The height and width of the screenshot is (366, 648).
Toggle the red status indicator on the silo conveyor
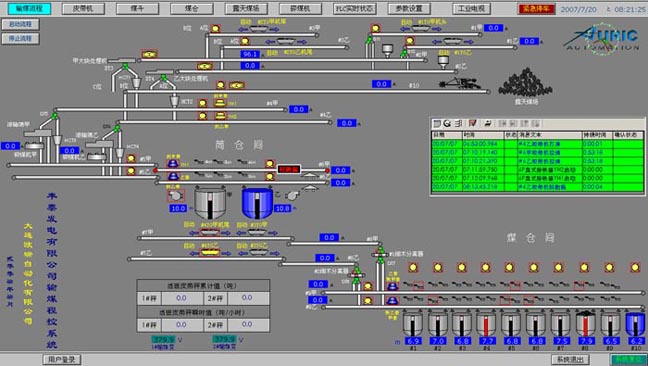coord(289,169)
